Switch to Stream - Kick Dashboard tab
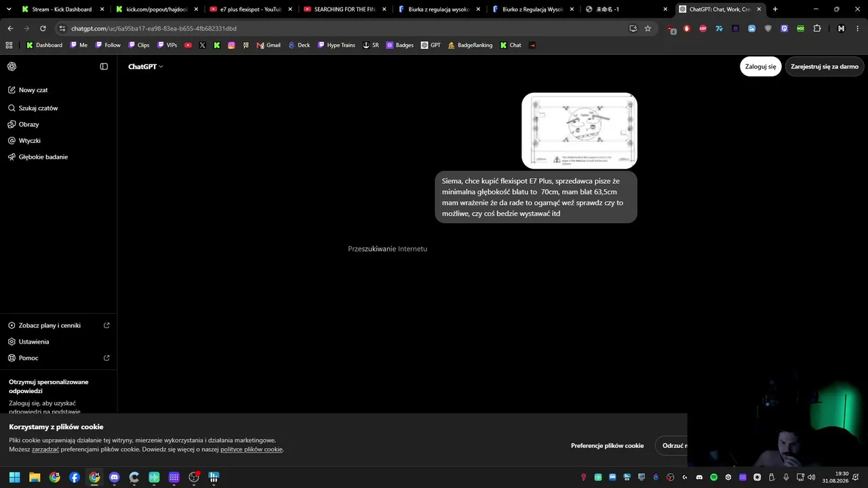 point(63,9)
